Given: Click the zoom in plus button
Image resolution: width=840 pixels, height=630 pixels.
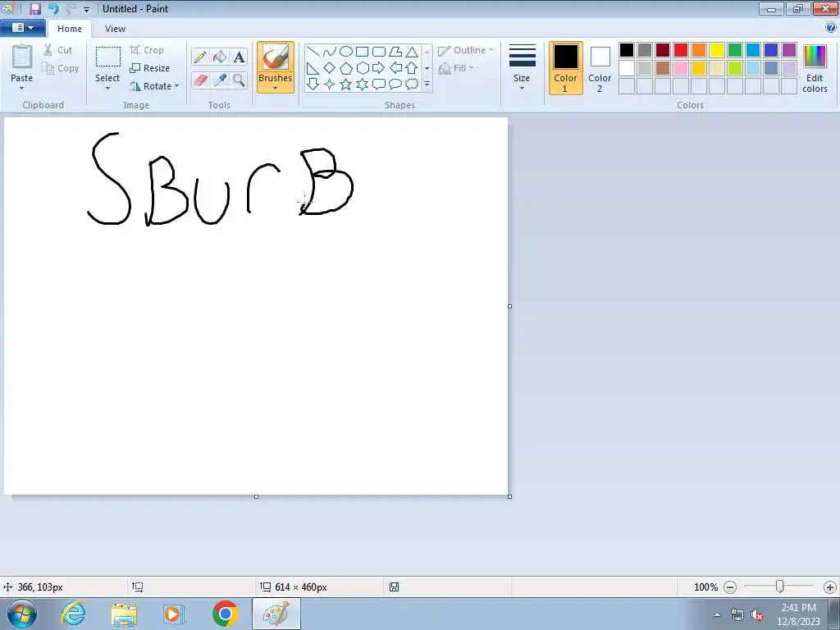Looking at the screenshot, I should (830, 587).
